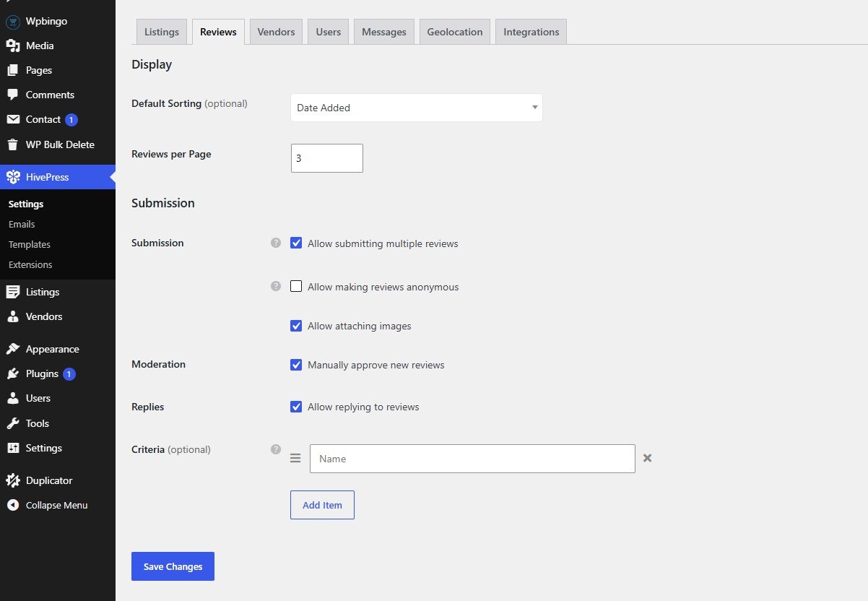Click the "Display" section heading

coord(152,64)
